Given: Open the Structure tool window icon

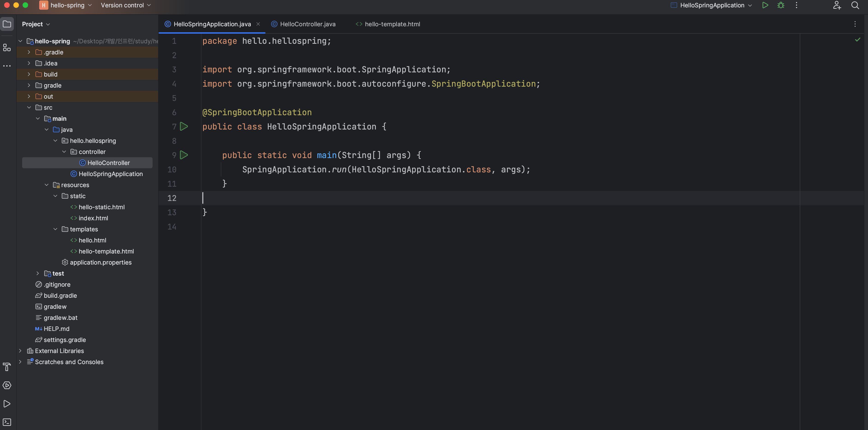Looking at the screenshot, I should tap(7, 48).
